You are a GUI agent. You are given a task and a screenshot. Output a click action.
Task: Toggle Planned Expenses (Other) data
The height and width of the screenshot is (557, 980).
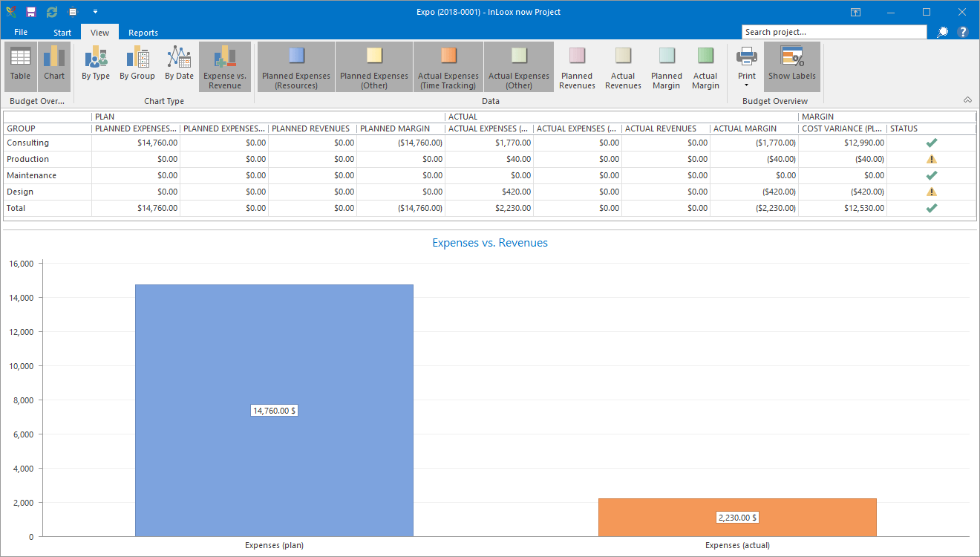point(374,66)
